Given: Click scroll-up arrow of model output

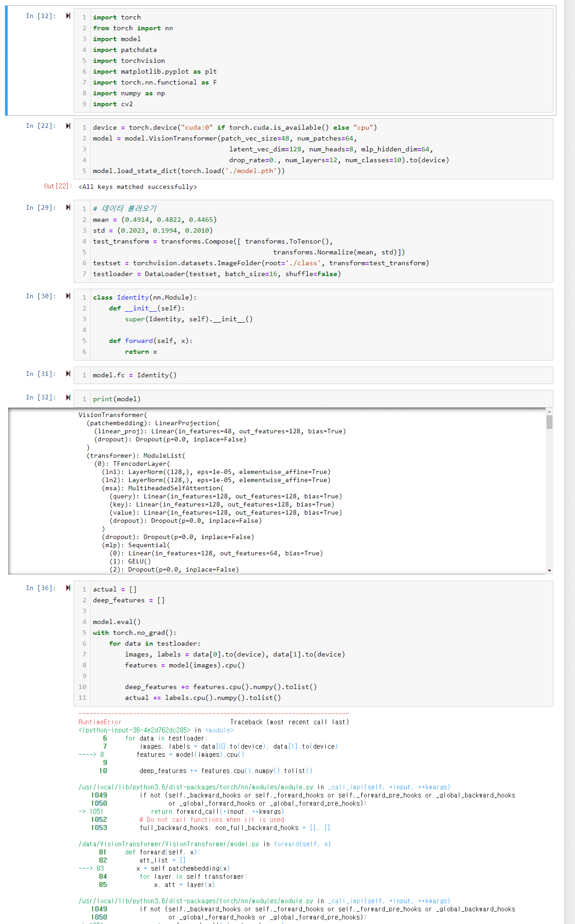Looking at the screenshot, I should point(549,411).
